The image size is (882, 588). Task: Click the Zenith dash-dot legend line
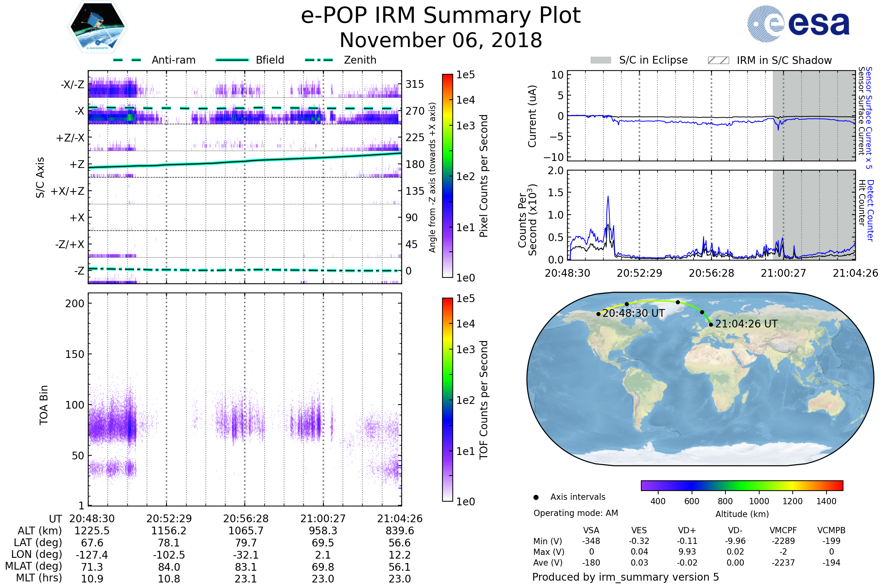pyautogui.click(x=319, y=60)
